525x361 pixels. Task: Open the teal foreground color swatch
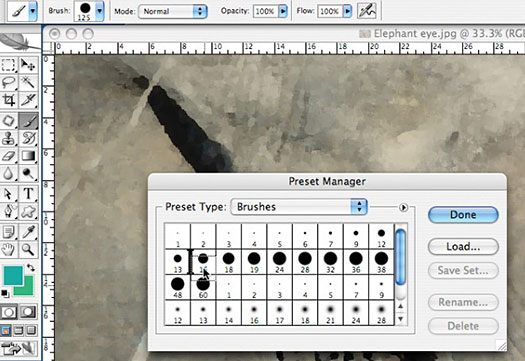coord(13,275)
